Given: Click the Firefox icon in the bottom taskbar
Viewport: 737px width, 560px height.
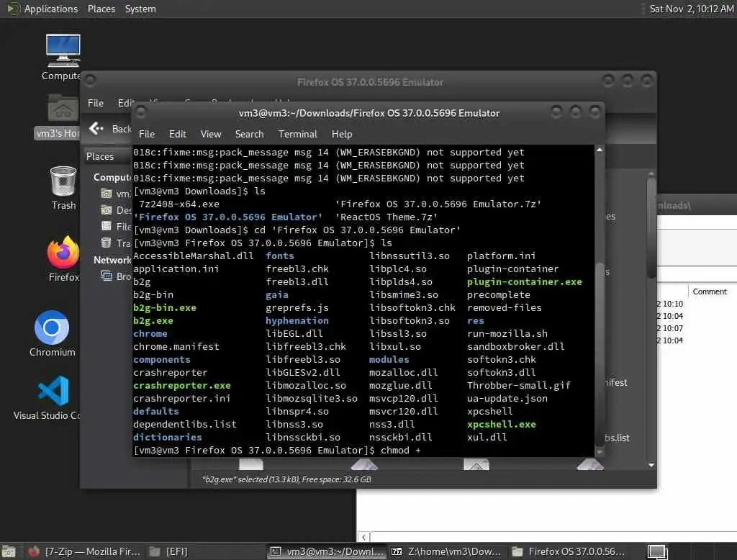Looking at the screenshot, I should click(33, 551).
